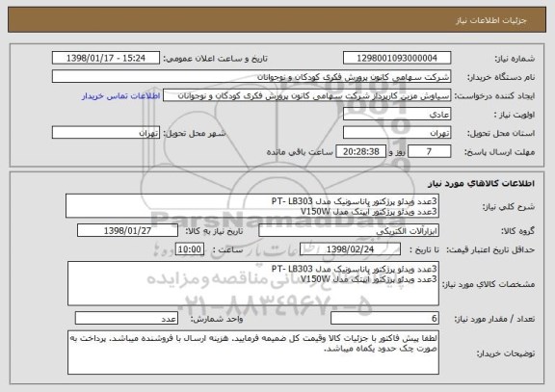Click the price validity date field 1398/02/24
This screenshot has height=392, width=555.
point(350,249)
